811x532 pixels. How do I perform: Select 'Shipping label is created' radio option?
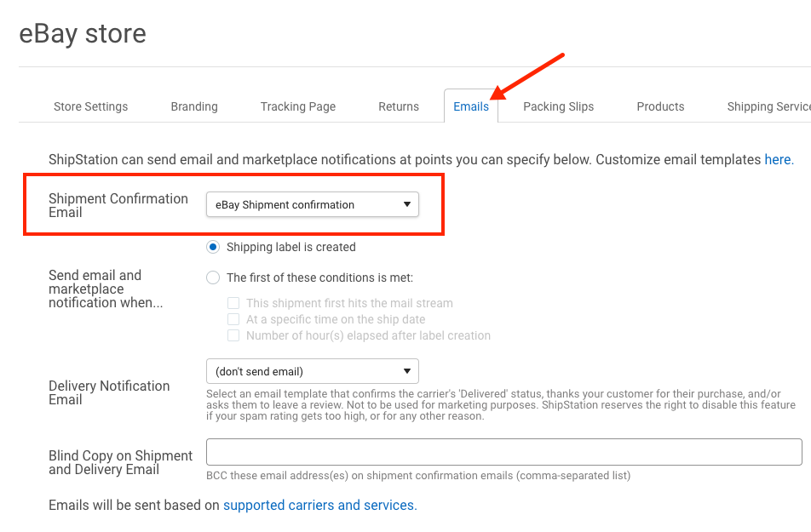click(x=213, y=247)
